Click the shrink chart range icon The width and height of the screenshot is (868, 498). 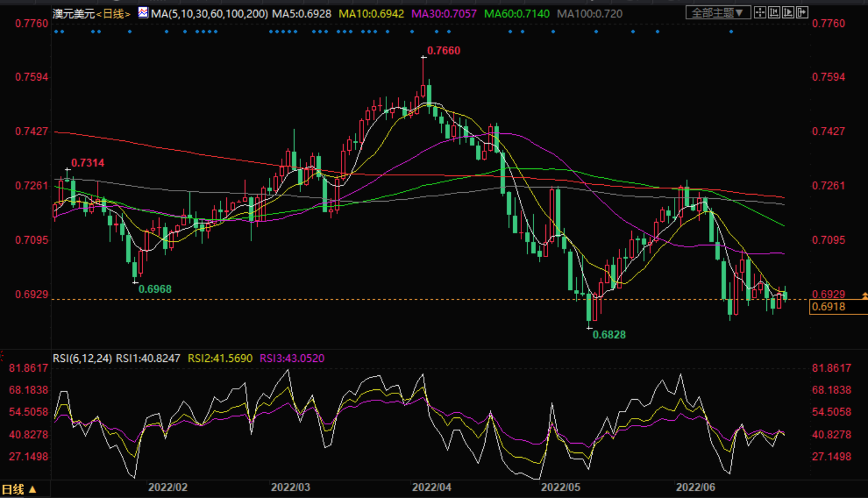(x=774, y=12)
